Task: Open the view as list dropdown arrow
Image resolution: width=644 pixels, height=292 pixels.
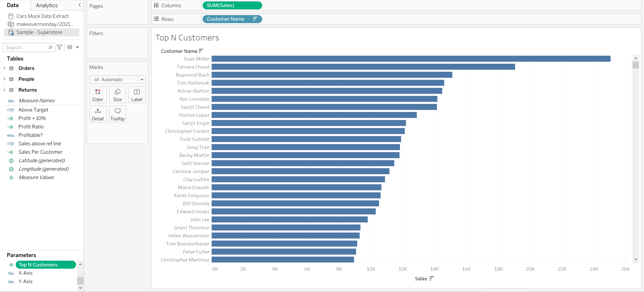Action: pyautogui.click(x=77, y=47)
